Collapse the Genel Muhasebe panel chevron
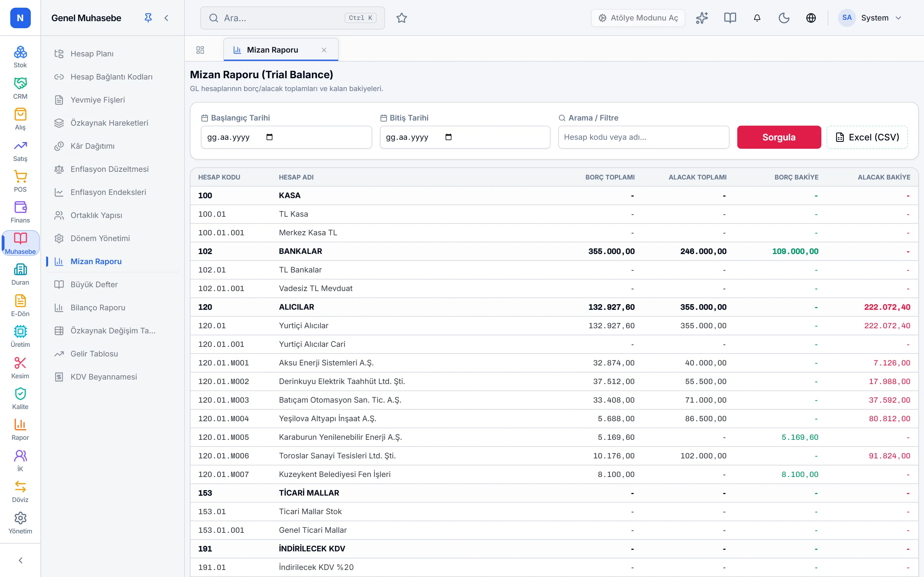Screen dimensions: 924x577 (x=167, y=18)
